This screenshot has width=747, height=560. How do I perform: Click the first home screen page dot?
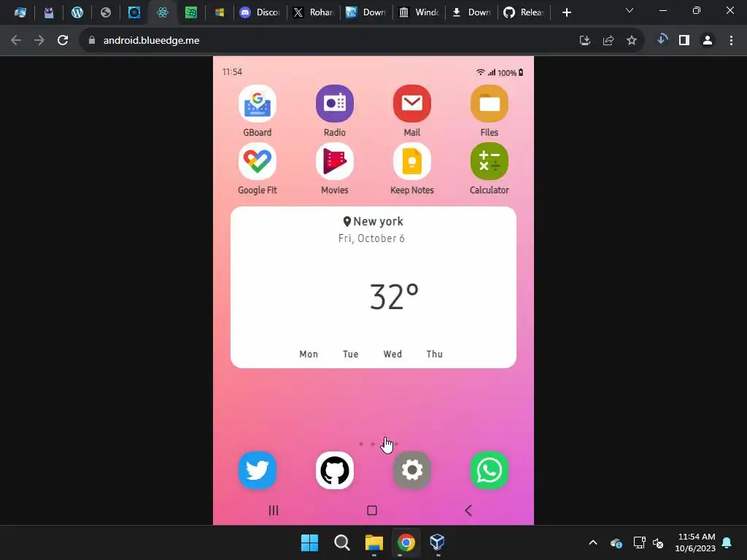361,444
